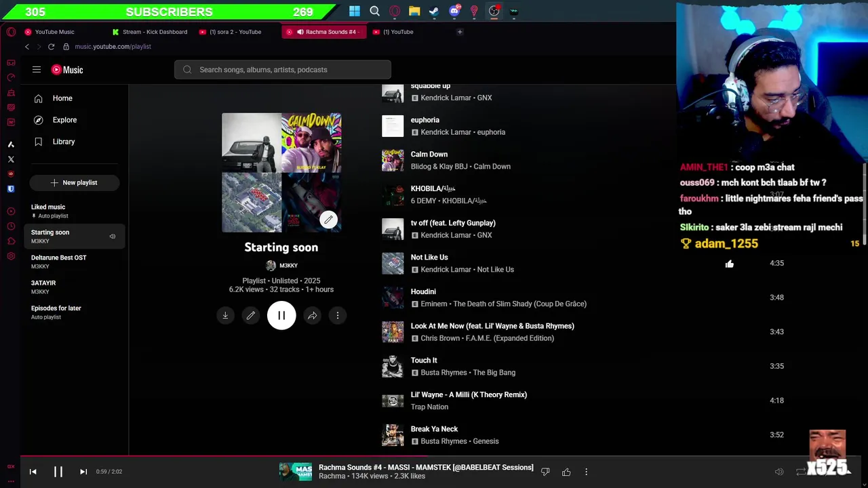Open a new browser tab with plus
This screenshot has height=488, width=868.
point(460,32)
